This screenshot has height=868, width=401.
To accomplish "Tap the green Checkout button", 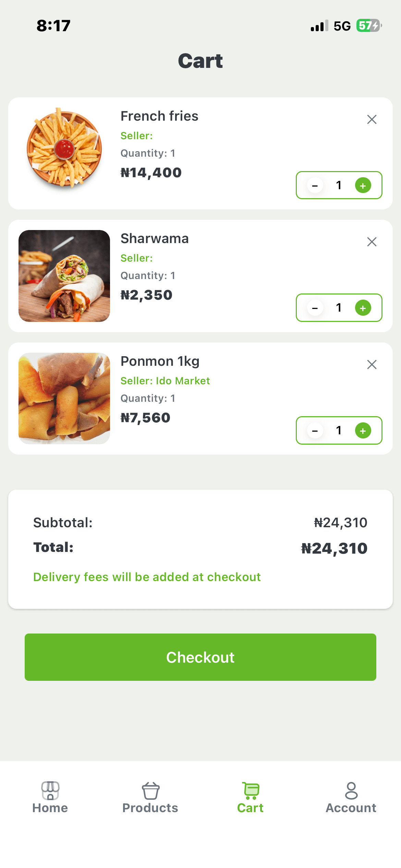I will (x=200, y=657).
